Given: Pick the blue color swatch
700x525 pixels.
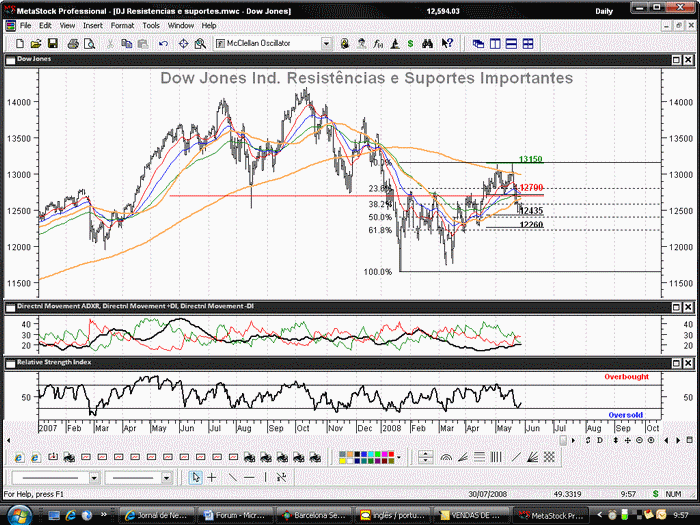Looking at the screenshot, I should coord(364,454).
